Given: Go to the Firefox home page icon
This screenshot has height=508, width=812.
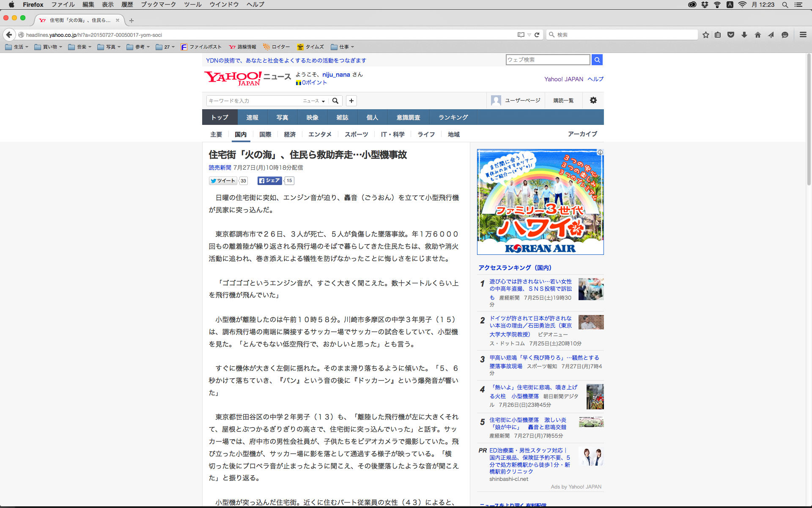Looking at the screenshot, I should point(757,35).
